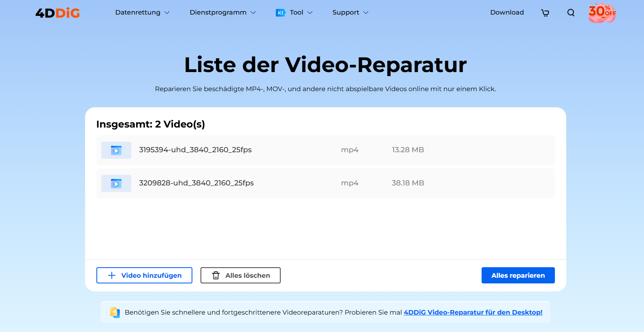Screen dimensions: 644x332
Task: Click the yellow file icon beside the desktop hint
Action: [x=115, y=313]
